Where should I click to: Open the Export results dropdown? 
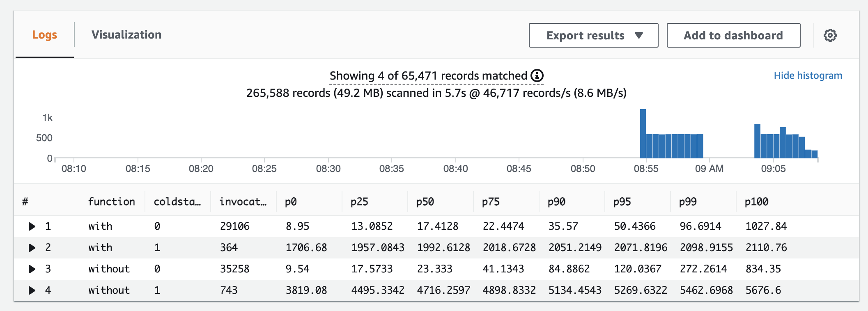[593, 35]
